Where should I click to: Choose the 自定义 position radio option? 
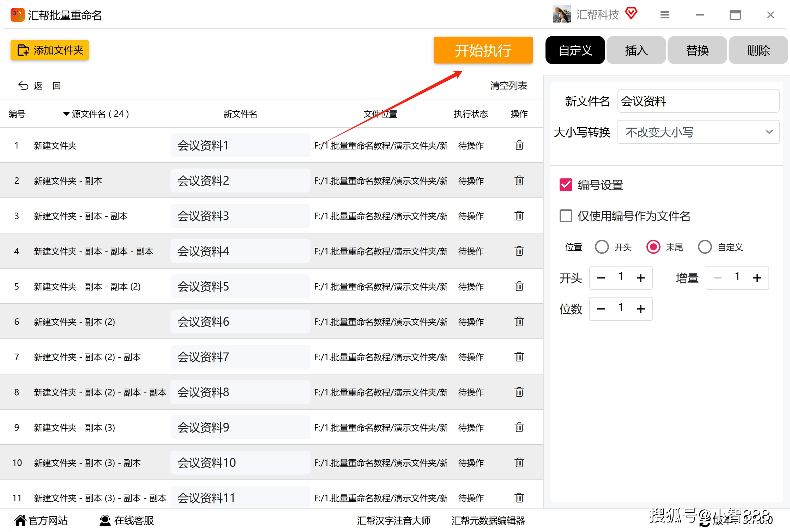click(705, 247)
